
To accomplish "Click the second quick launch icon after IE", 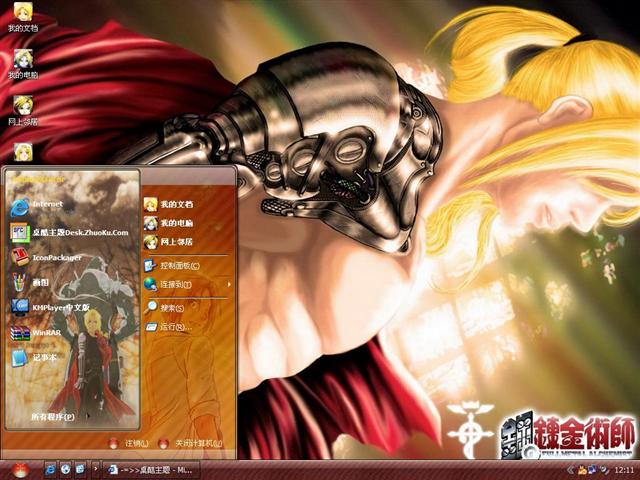I will pyautogui.click(x=65, y=470).
